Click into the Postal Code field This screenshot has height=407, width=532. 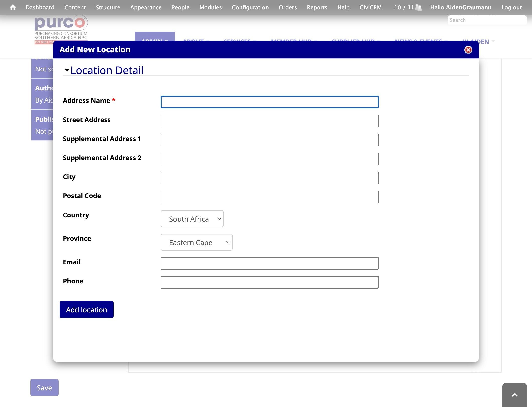click(270, 197)
